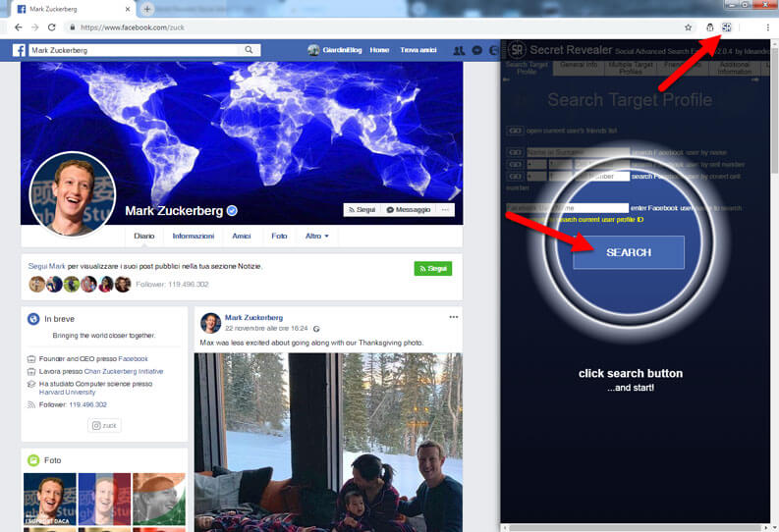Click the padlock site info icon
This screenshot has height=532, width=779.
pos(73,27)
